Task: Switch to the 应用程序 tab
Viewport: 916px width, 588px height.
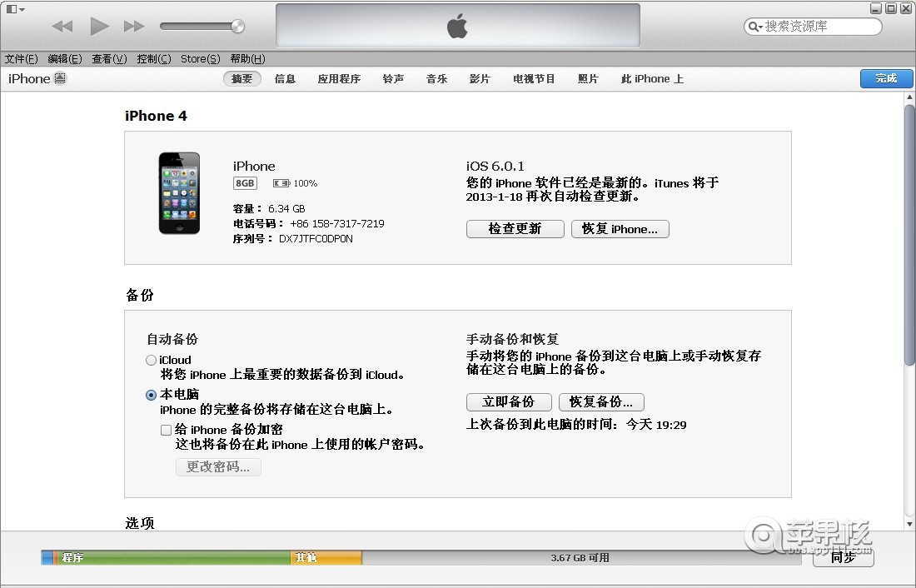Action: click(339, 79)
